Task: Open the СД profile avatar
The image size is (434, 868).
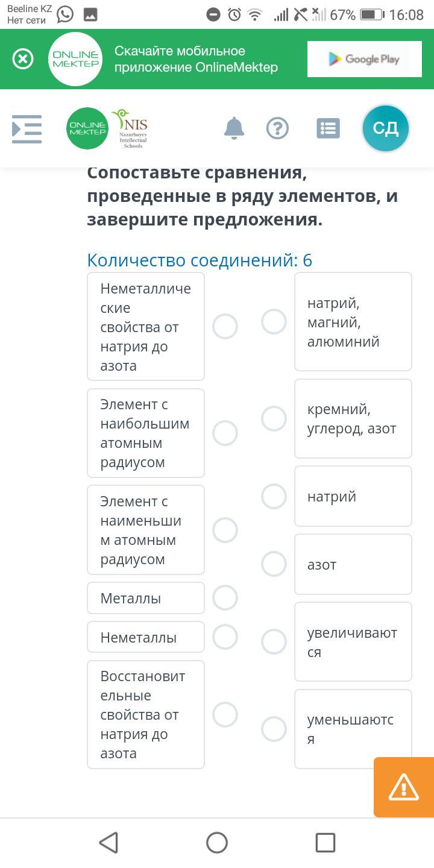Action: (385, 128)
